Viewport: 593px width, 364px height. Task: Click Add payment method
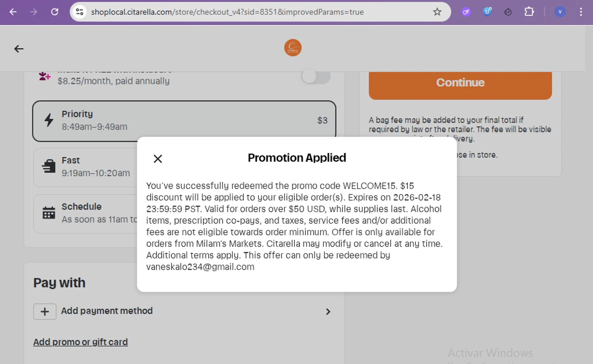107,311
